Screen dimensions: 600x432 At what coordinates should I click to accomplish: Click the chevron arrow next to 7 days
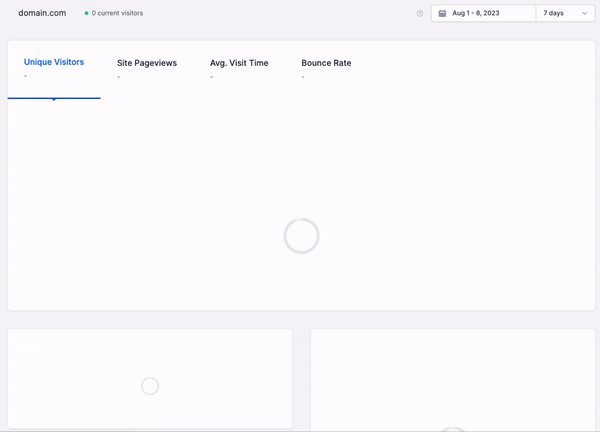coord(584,14)
